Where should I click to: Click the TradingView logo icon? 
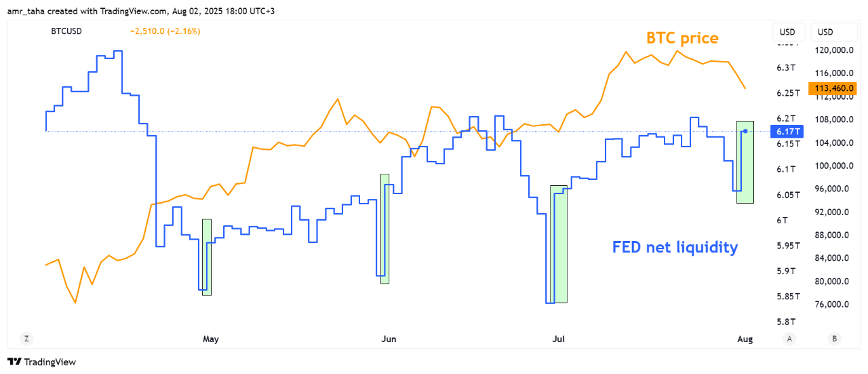(x=14, y=362)
